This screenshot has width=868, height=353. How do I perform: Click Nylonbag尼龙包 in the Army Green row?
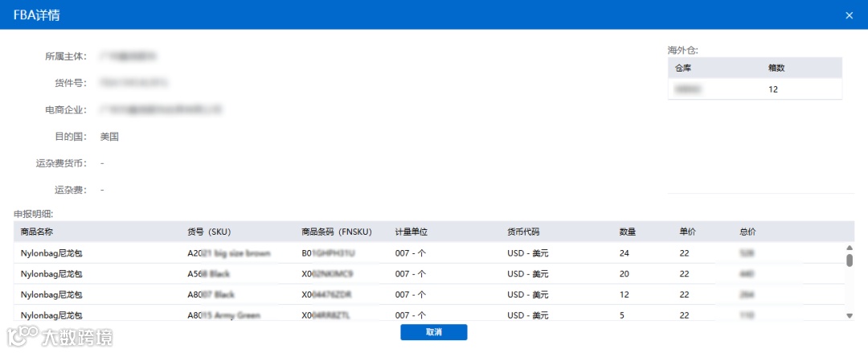51,314
